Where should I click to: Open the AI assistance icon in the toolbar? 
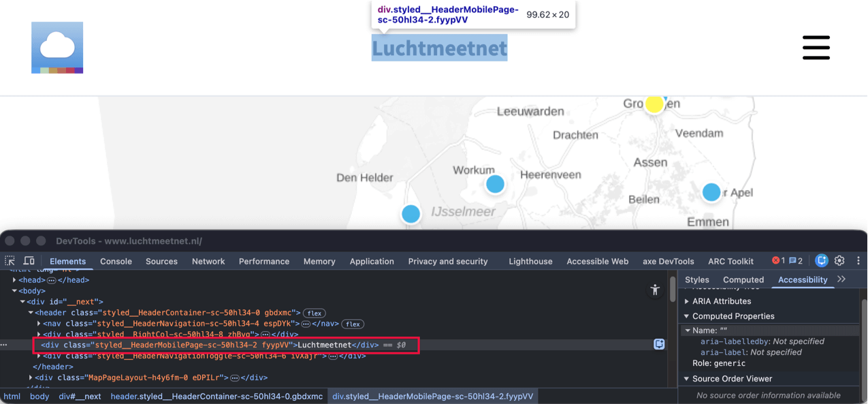[x=822, y=261]
